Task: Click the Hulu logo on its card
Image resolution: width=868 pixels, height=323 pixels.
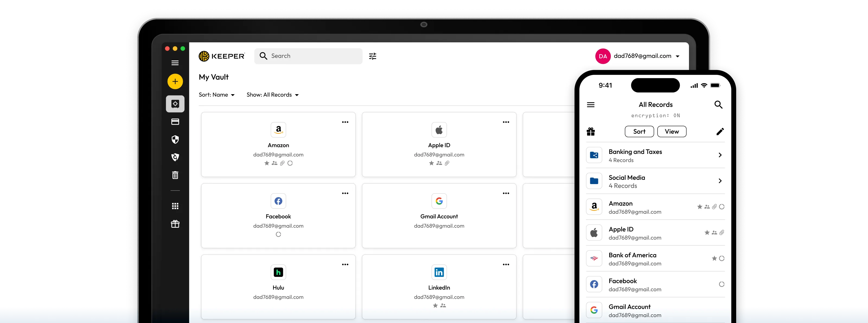Action: coord(278,272)
